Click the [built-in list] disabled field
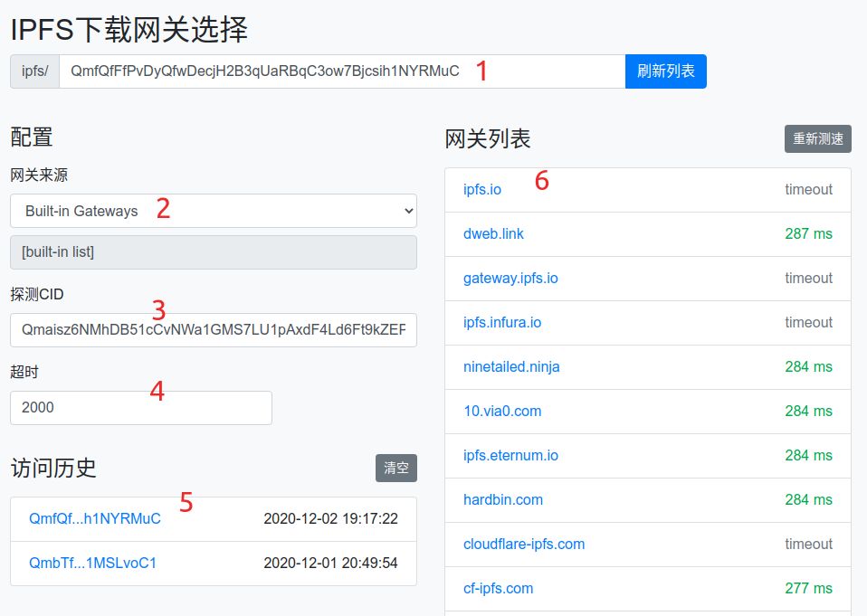 (x=214, y=252)
